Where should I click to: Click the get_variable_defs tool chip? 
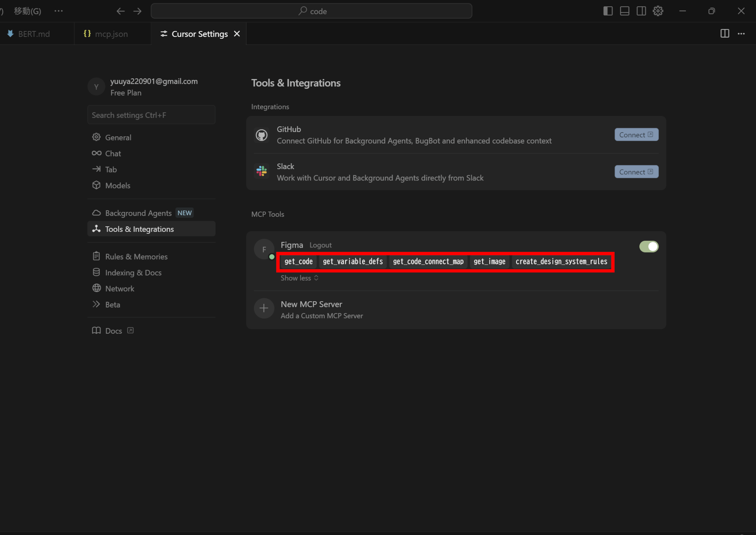[353, 261]
